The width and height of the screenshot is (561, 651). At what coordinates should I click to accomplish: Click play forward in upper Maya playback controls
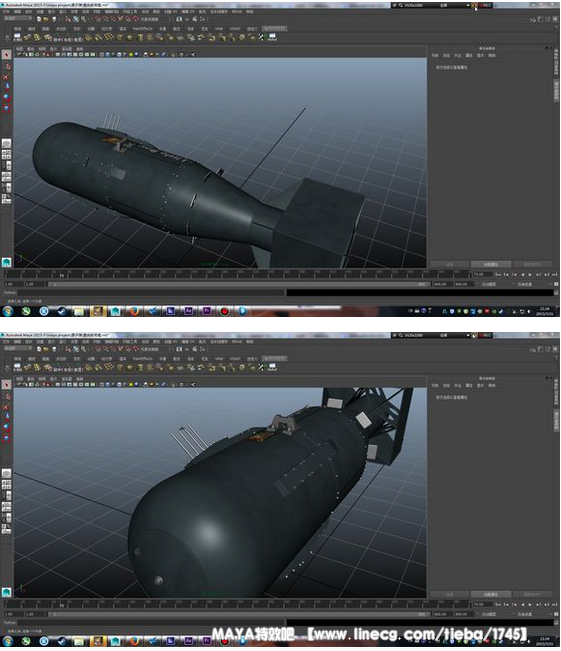tap(531, 274)
